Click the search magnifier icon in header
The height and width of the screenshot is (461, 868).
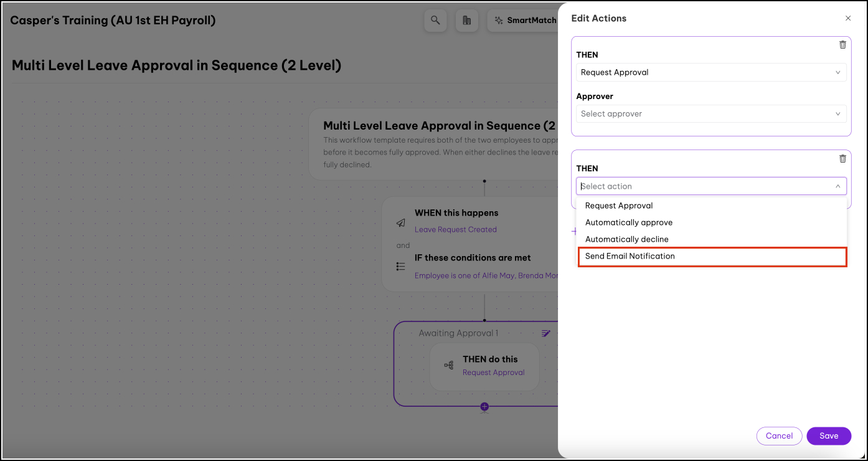tap(435, 21)
